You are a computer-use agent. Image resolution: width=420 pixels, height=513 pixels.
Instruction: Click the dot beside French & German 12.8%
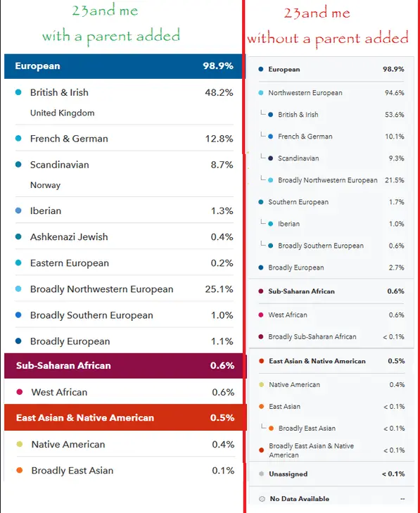(18, 139)
